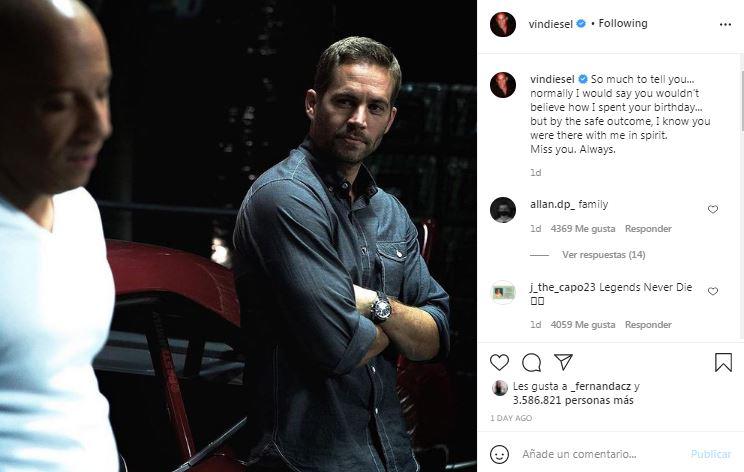Click vindiesel avatar beside the caption

[503, 85]
